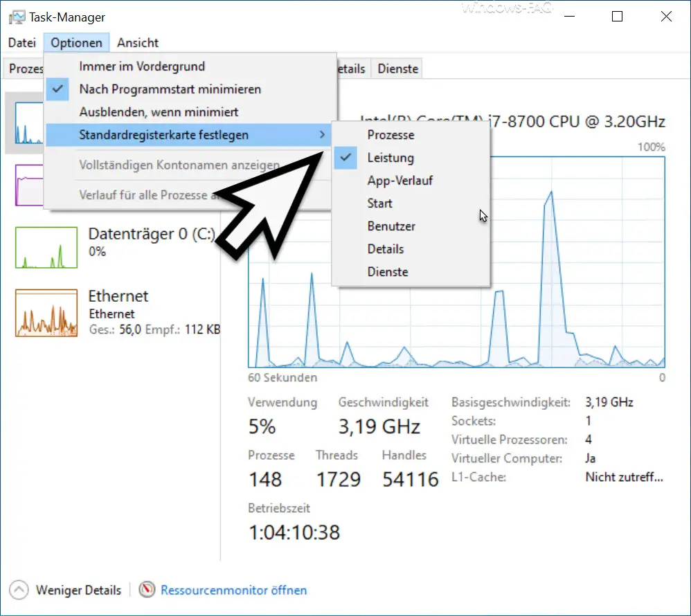This screenshot has width=691, height=616.
Task: Choose Benutzer as default tab
Action: [x=411, y=226]
